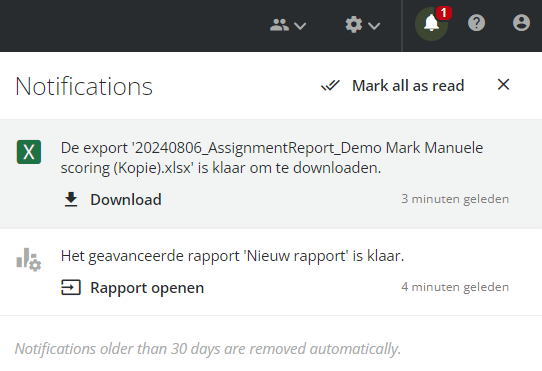Image resolution: width=542 pixels, height=371 pixels.
Task: Click the advanced report chart gear icon
Action: [29, 260]
